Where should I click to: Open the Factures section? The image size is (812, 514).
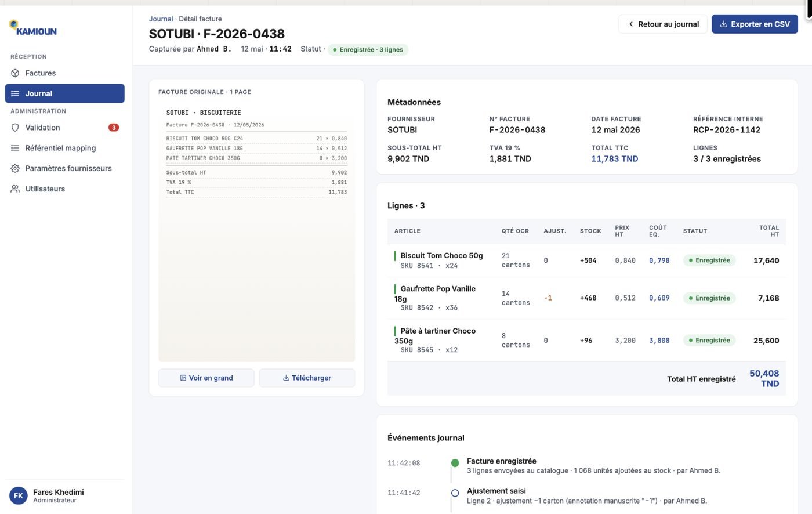point(64,73)
